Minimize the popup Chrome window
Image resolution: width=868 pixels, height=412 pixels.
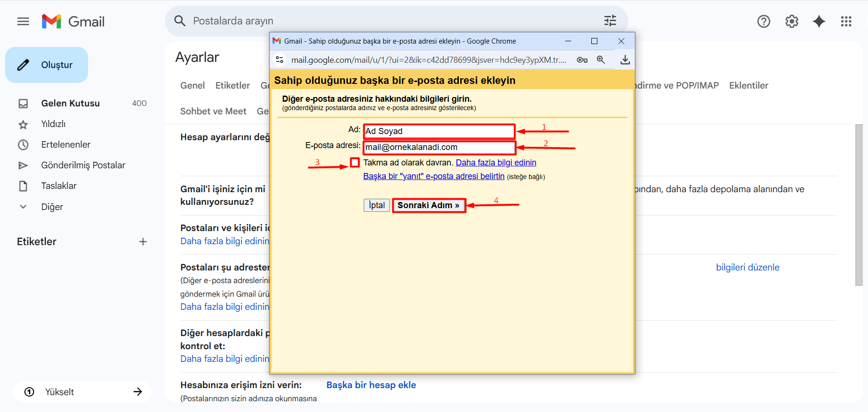tap(568, 41)
